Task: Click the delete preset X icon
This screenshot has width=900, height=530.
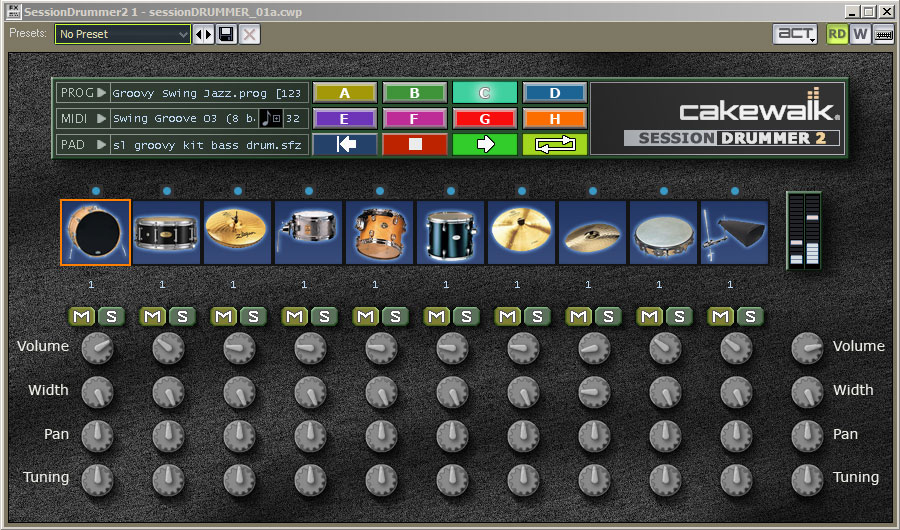Action: [249, 34]
